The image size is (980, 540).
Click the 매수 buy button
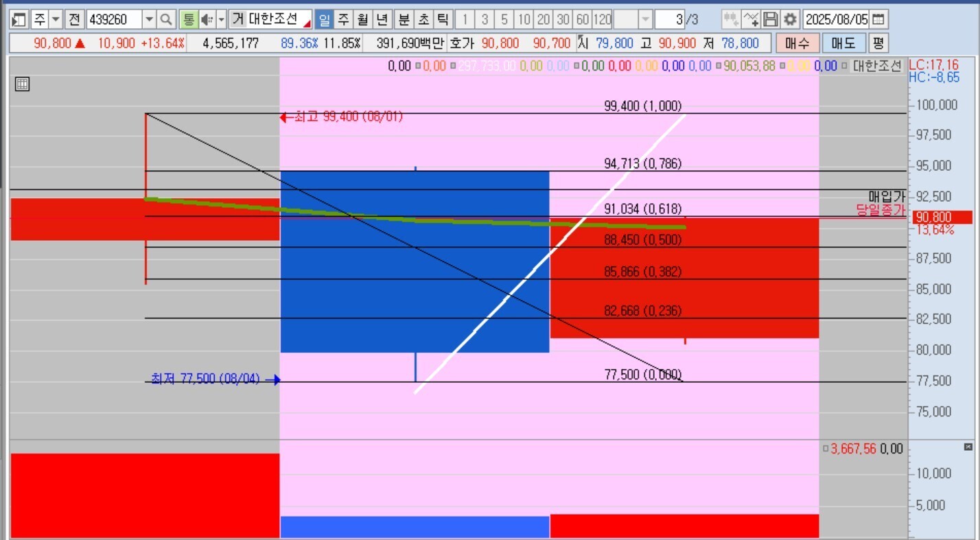pos(797,43)
